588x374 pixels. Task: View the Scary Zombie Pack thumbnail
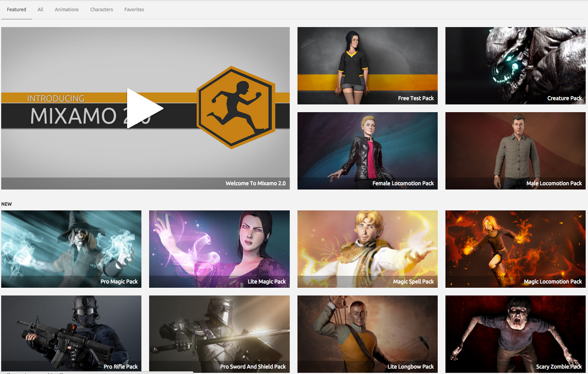coord(515,334)
